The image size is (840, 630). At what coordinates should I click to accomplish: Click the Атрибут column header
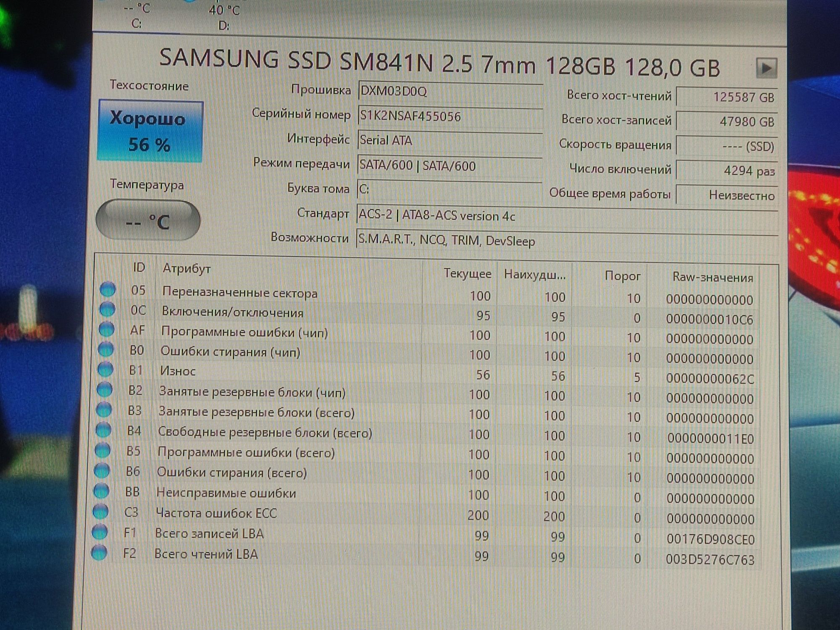pyautogui.click(x=186, y=268)
